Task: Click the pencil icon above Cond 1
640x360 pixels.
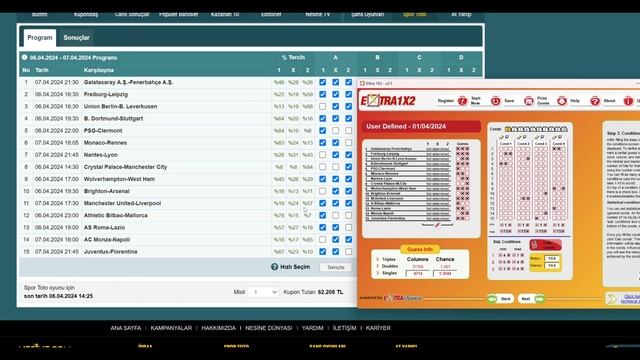Action: (502, 137)
